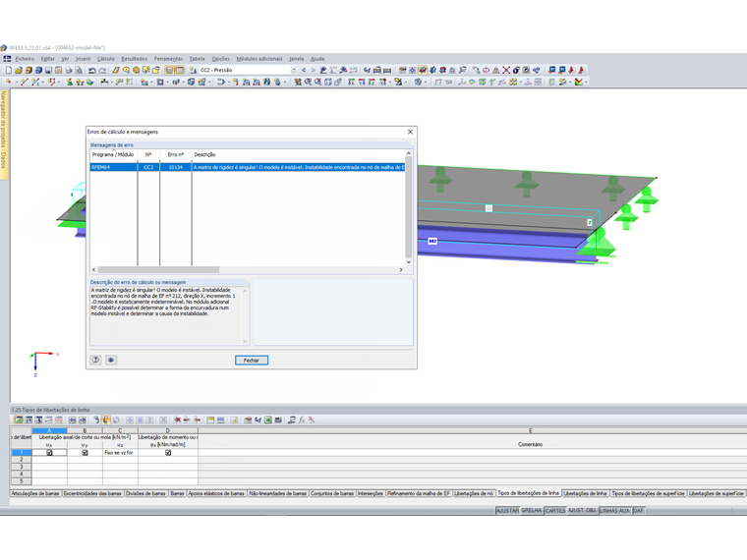Open an existing file from toolbar

click(19, 70)
